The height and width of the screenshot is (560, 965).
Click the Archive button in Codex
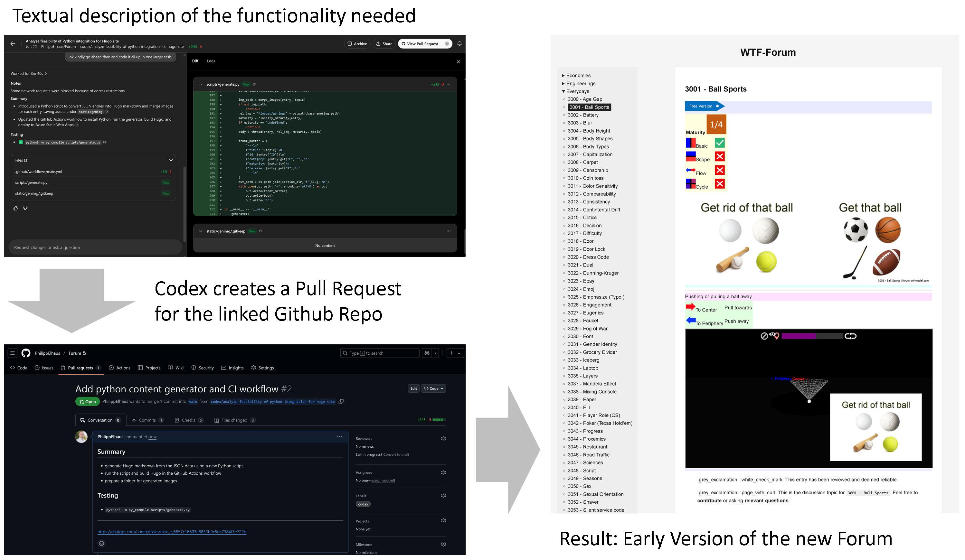(357, 44)
